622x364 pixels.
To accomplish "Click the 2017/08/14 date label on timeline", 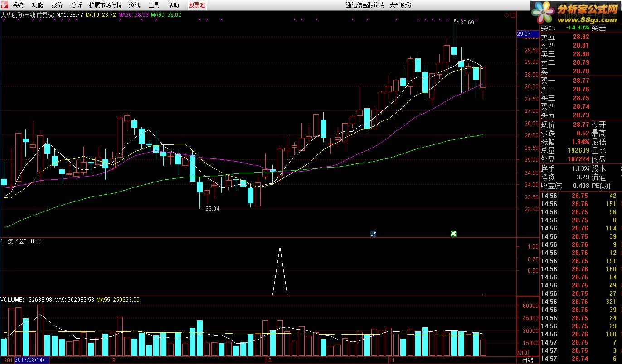I will pos(32,360).
